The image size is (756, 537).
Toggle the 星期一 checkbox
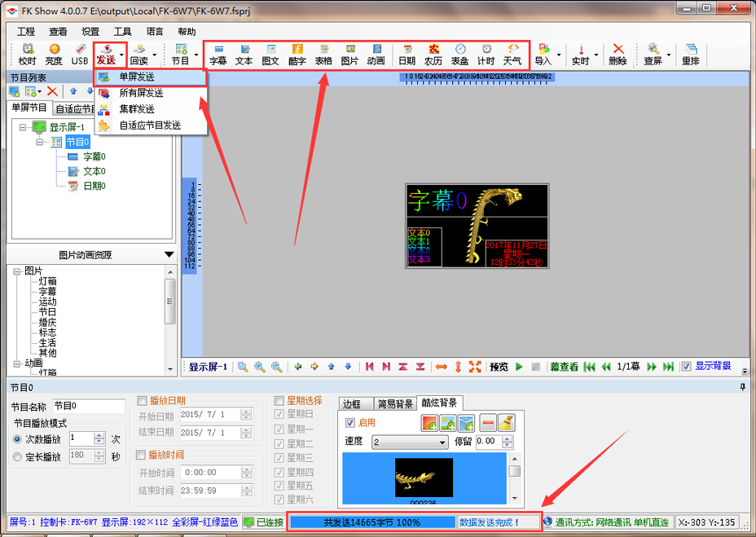[279, 429]
